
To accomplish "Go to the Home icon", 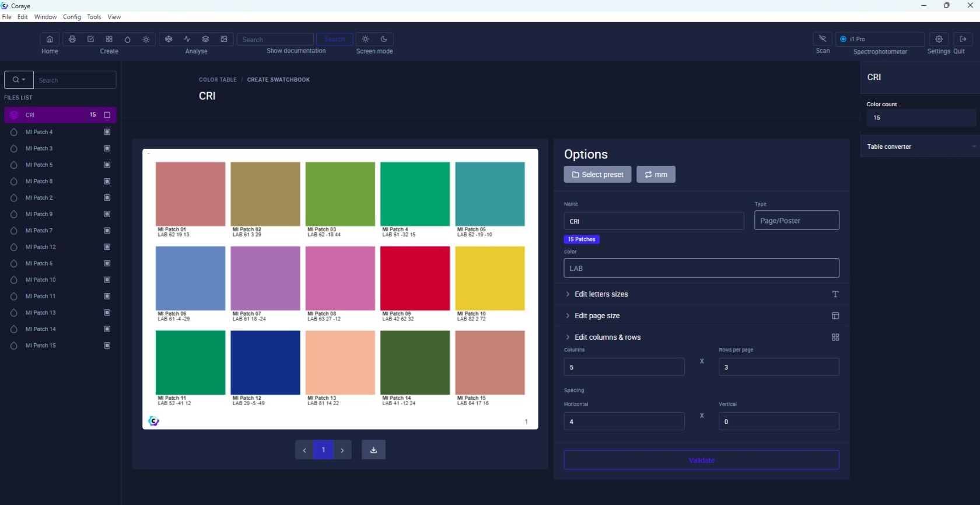I will (x=50, y=39).
